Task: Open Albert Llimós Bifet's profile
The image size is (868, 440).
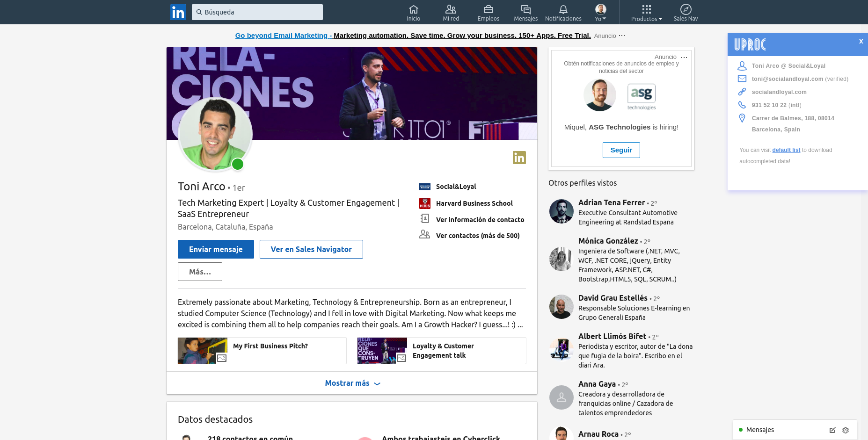Action: pos(612,336)
